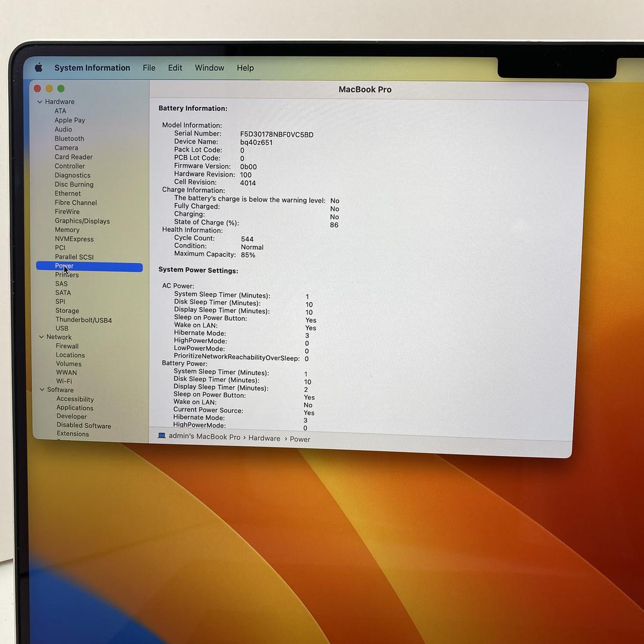
Task: Click the serial number F5D30178NBF0VC5BD
Action: [277, 135]
